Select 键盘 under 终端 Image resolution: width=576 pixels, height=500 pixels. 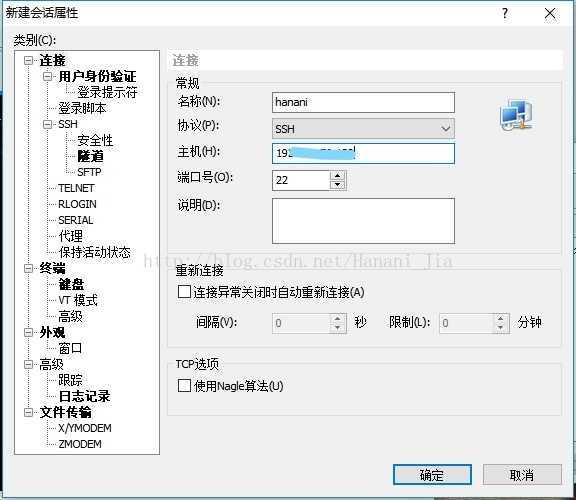71,284
